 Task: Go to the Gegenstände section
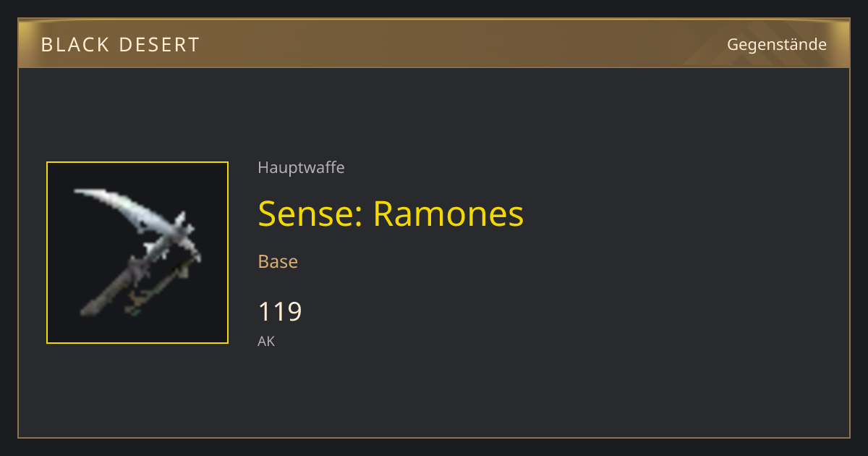[776, 45]
